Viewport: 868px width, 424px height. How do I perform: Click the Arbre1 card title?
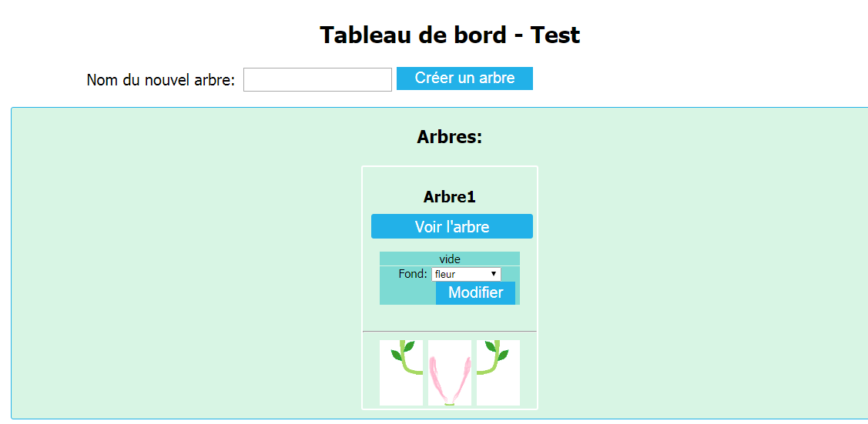pyautogui.click(x=450, y=197)
